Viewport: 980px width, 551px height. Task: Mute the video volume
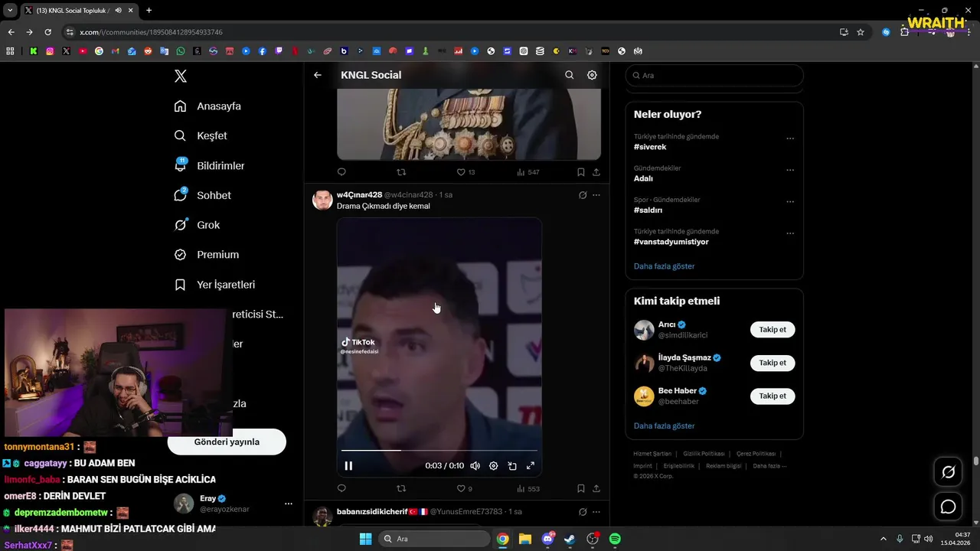click(475, 465)
